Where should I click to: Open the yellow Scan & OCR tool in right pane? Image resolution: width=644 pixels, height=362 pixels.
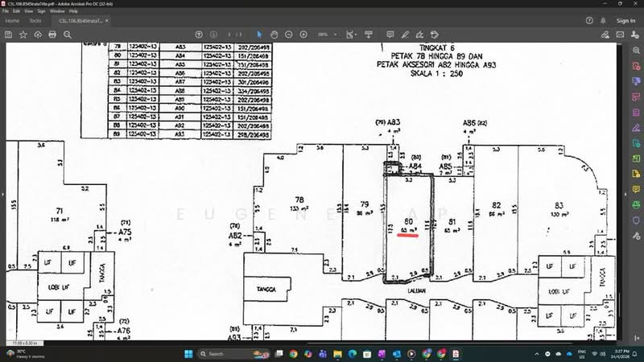pos(636,174)
